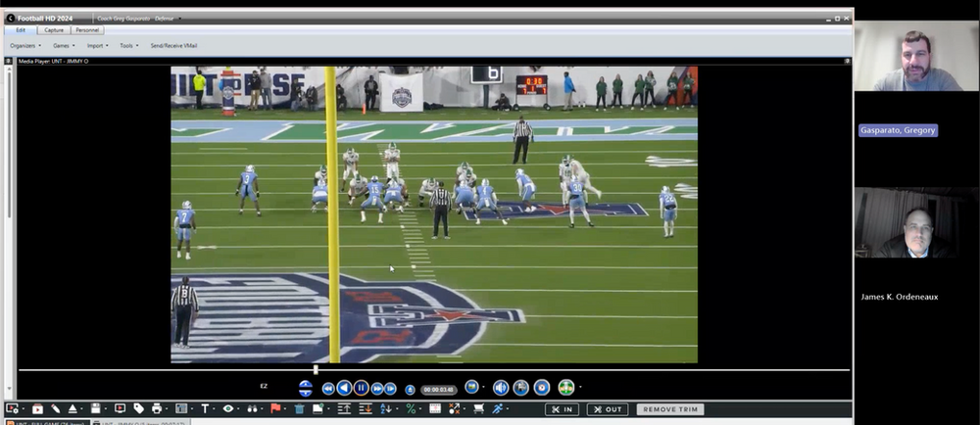Open the Import dropdown menu

(x=97, y=46)
